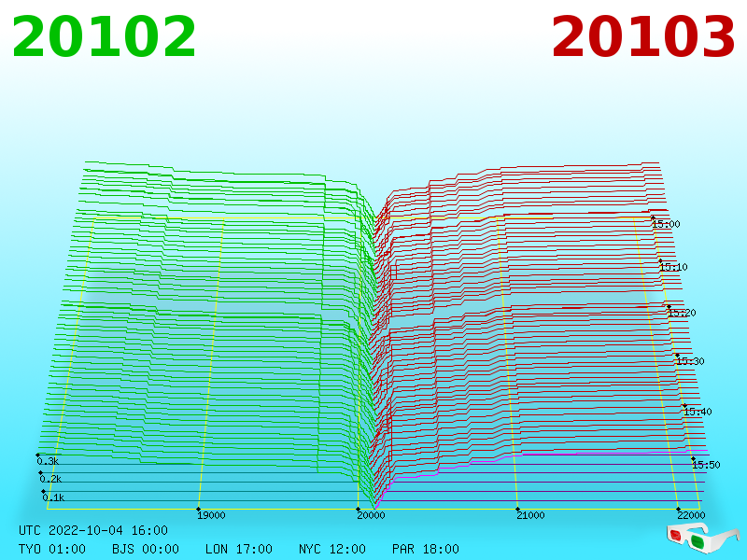Click the 20000 price axis label
This screenshot has height=560, width=747.
tap(371, 515)
